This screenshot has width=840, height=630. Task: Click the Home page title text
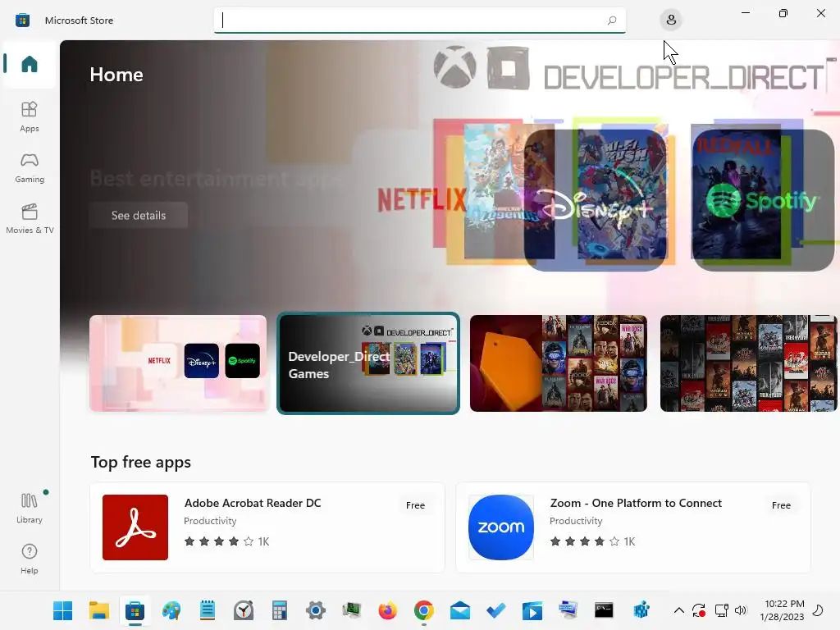116,75
